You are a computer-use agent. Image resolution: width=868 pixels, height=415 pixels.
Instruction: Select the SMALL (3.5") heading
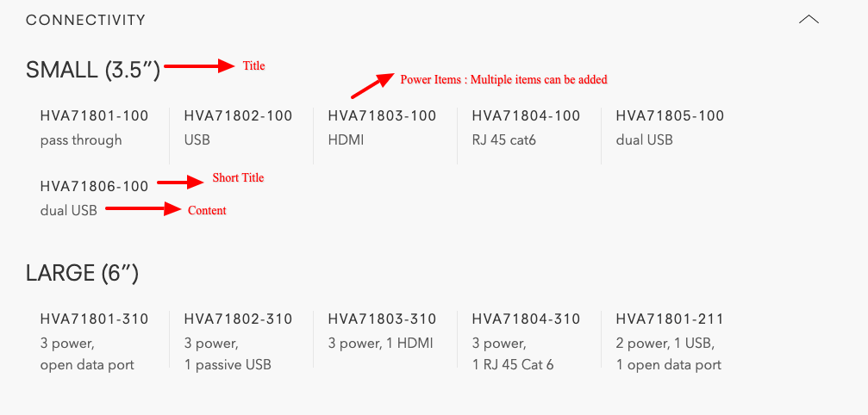tap(93, 71)
